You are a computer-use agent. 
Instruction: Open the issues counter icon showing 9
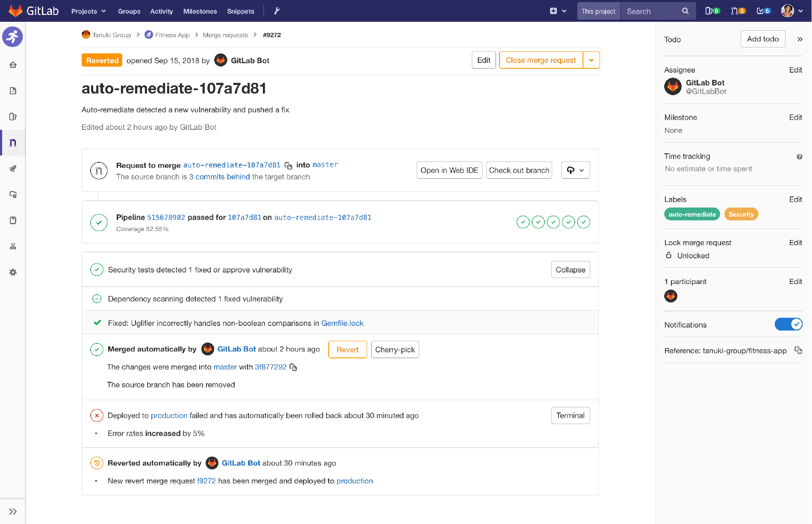712,11
